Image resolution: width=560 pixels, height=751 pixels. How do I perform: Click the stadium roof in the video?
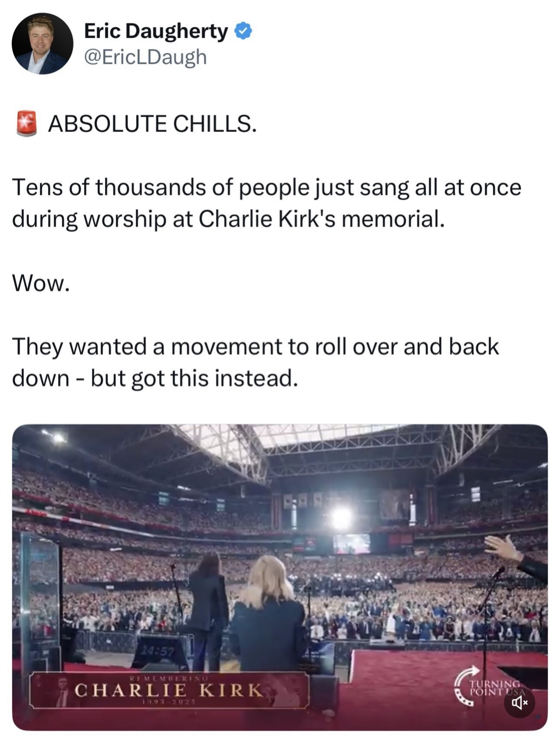[x=278, y=451]
